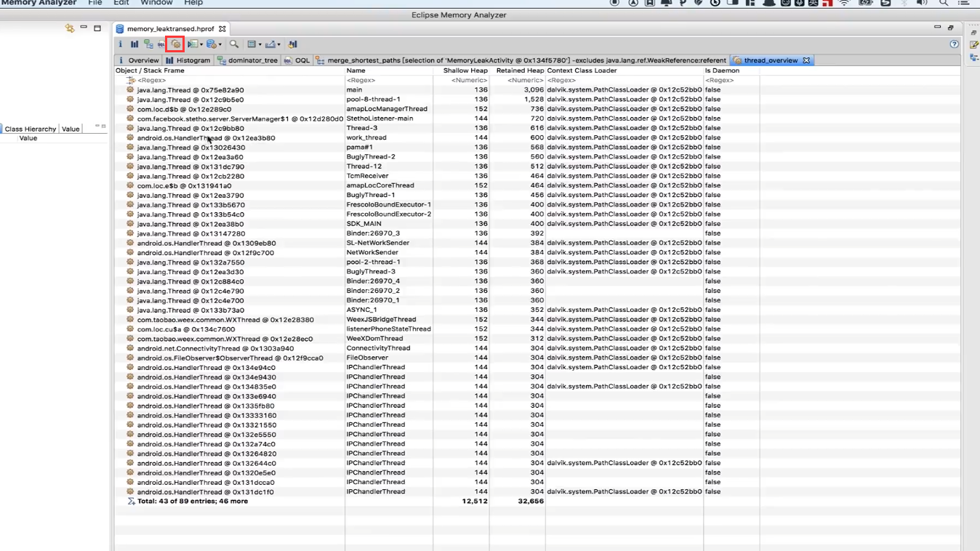The height and width of the screenshot is (551, 980).
Task: Select the Value tab in left panel
Action: [x=71, y=129]
